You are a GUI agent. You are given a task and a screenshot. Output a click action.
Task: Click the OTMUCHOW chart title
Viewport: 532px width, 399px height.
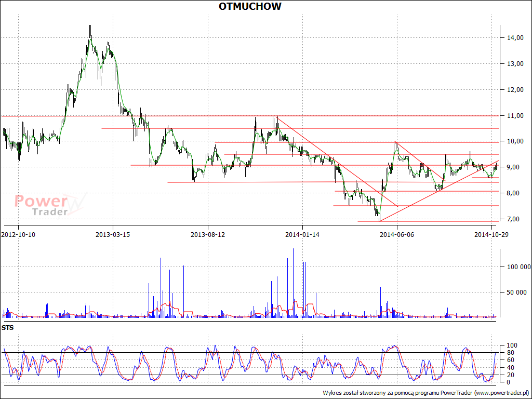(x=250, y=6)
